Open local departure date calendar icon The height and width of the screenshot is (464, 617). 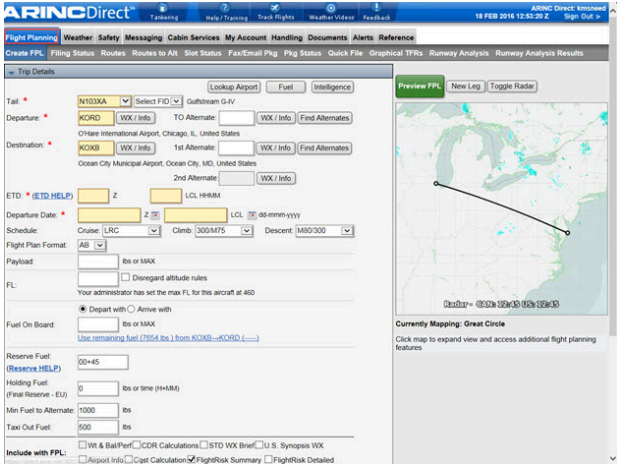tap(252, 215)
